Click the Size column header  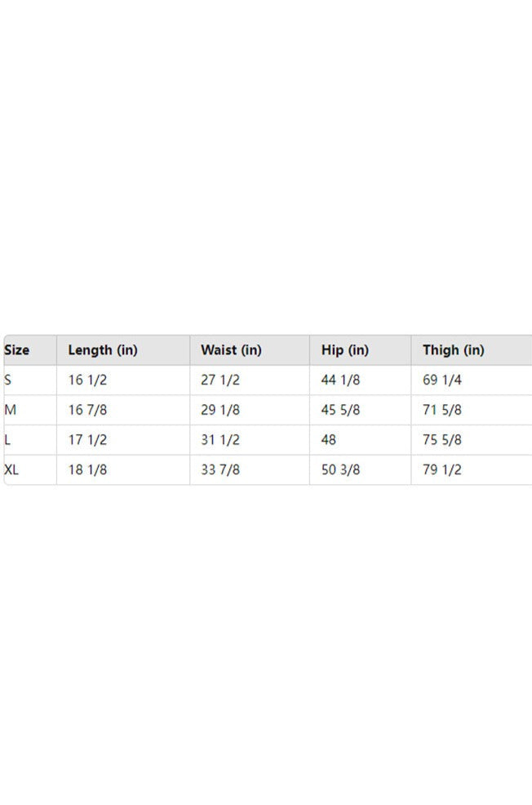(x=17, y=350)
